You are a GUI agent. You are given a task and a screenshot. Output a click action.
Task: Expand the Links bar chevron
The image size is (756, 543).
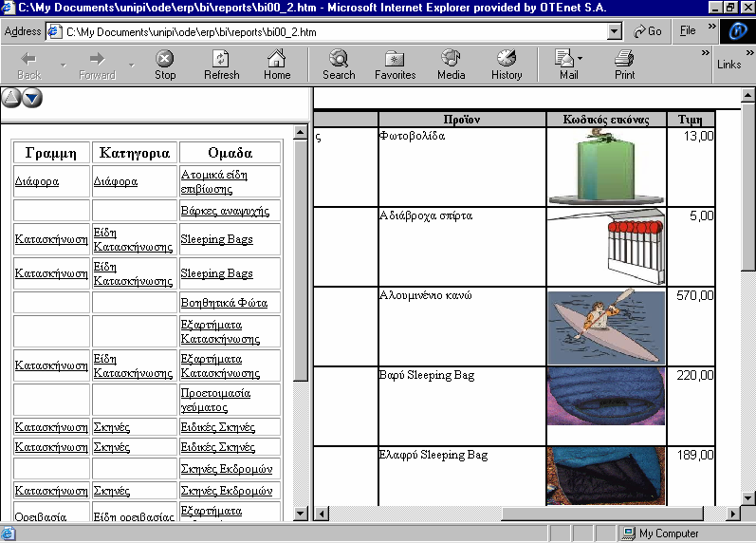749,52
